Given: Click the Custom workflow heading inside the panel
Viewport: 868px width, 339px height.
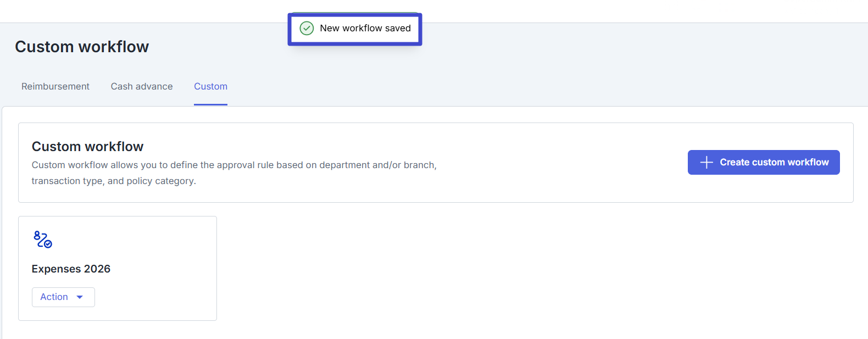Looking at the screenshot, I should click(87, 147).
